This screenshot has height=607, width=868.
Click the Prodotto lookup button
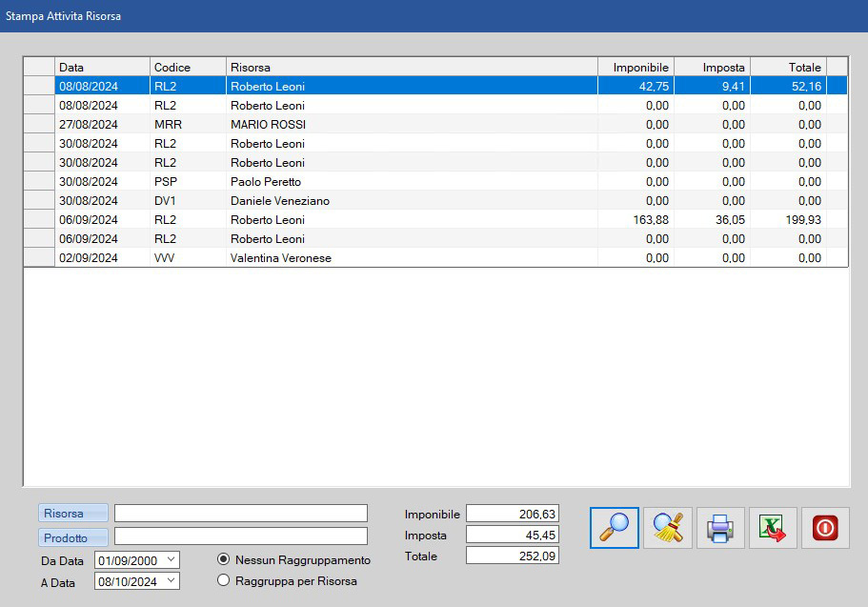point(73,537)
